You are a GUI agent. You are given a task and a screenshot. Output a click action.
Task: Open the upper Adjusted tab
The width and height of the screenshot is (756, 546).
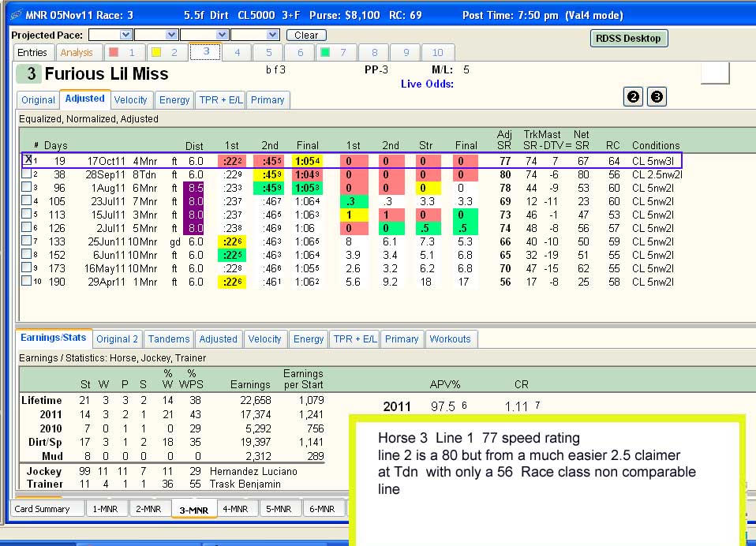click(85, 99)
